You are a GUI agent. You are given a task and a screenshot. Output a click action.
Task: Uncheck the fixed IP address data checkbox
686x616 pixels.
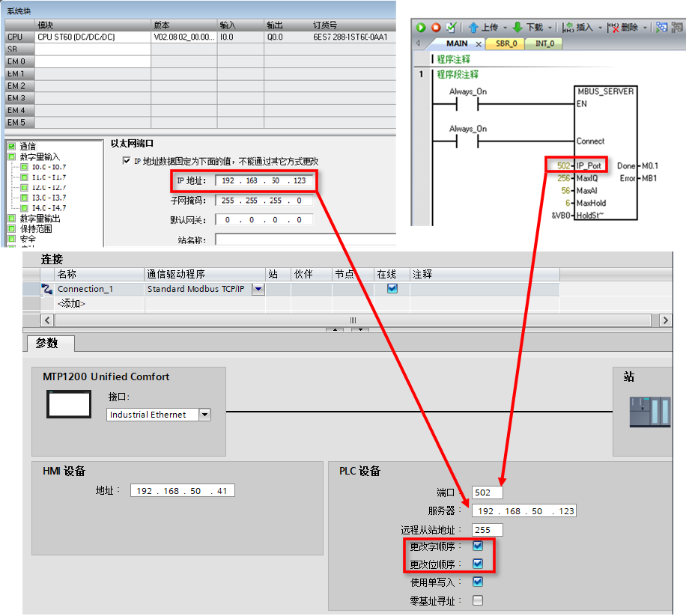pos(126,161)
